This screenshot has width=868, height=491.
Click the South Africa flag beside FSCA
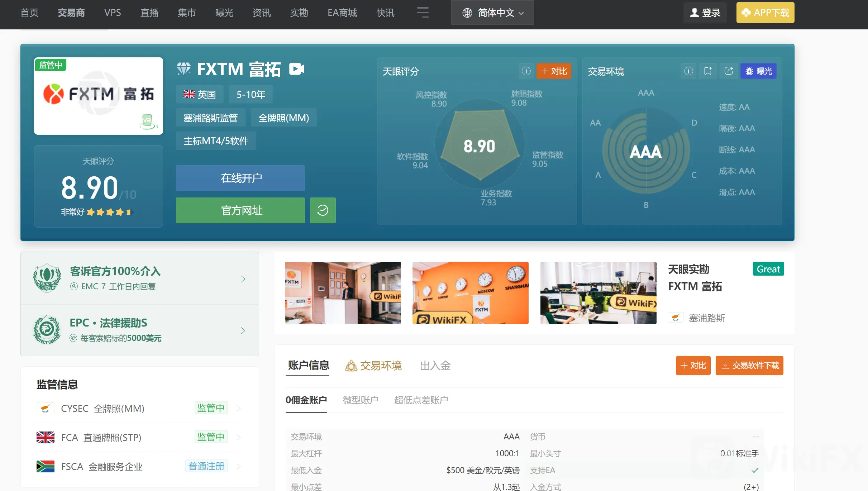coord(46,466)
